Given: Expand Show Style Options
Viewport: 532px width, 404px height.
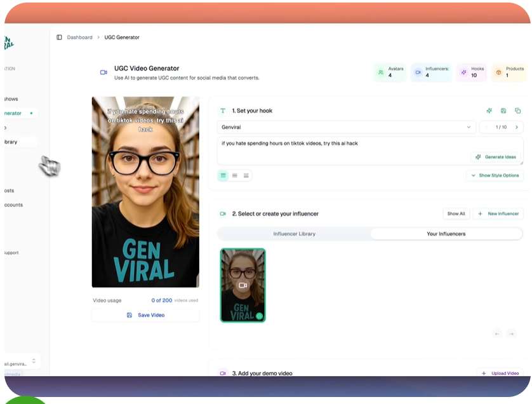Looking at the screenshot, I should click(495, 175).
